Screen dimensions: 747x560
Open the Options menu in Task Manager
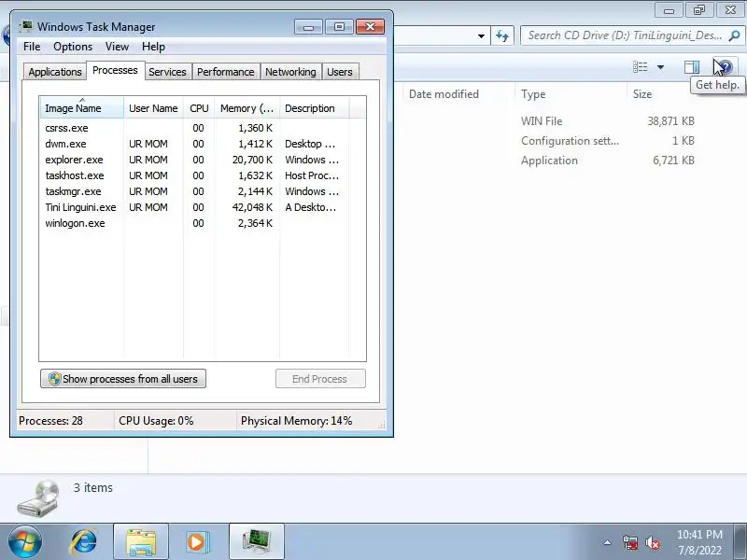[73, 47]
